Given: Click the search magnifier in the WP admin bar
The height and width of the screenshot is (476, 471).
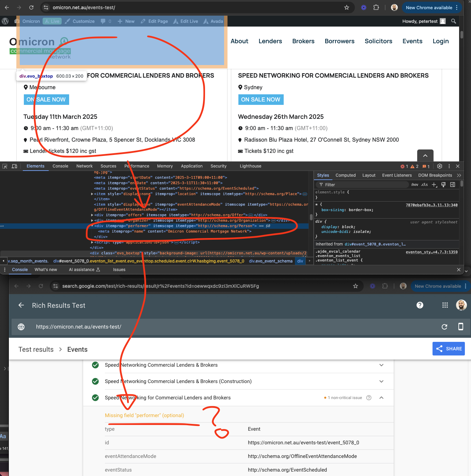Looking at the screenshot, I should coord(454,21).
